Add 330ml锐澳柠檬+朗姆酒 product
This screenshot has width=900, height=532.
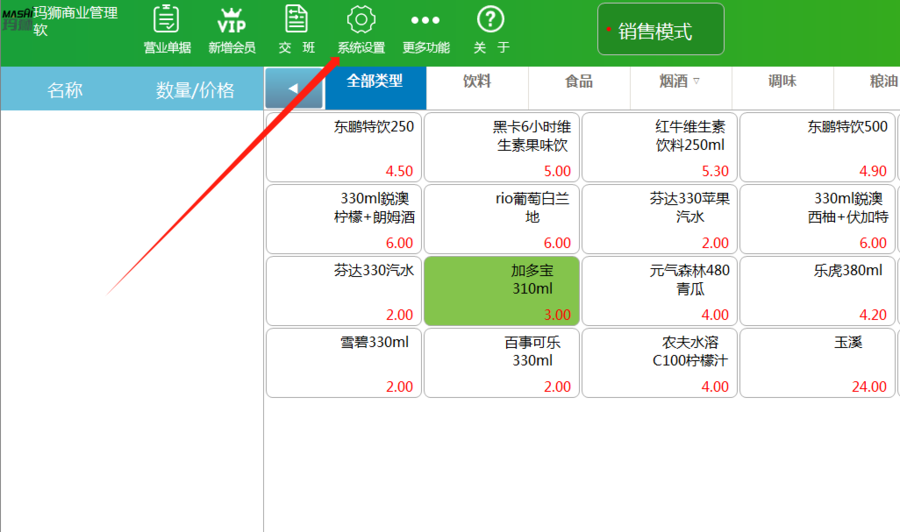click(344, 219)
